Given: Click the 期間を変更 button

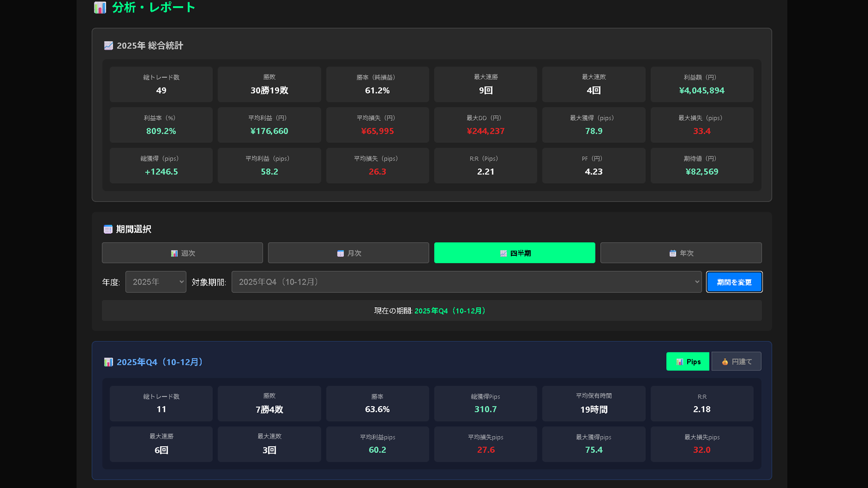Looking at the screenshot, I should tap(734, 282).
